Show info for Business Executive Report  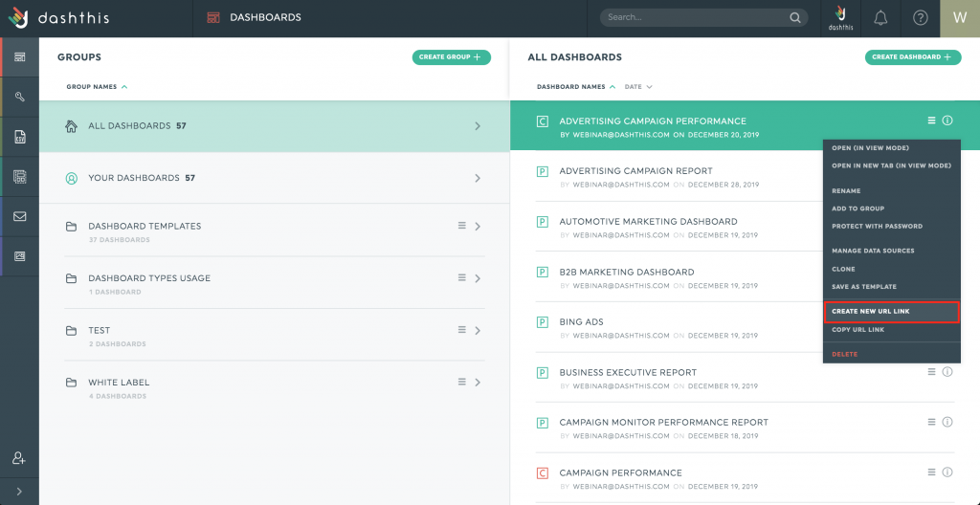click(947, 372)
